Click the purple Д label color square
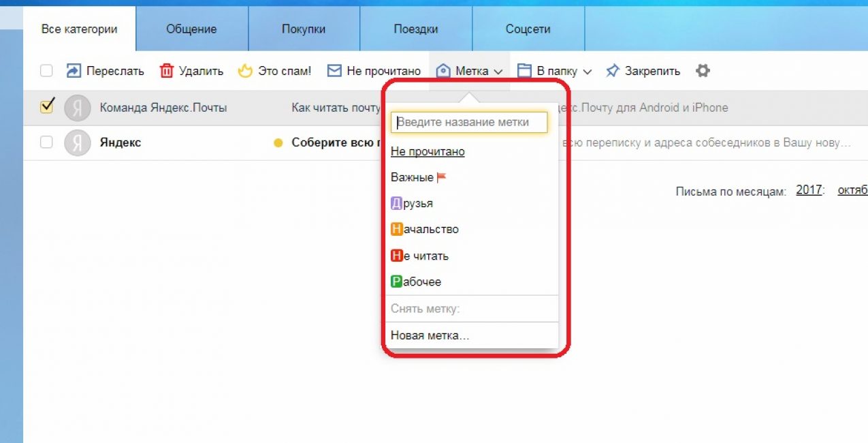This screenshot has height=443, width=868. pyautogui.click(x=396, y=203)
